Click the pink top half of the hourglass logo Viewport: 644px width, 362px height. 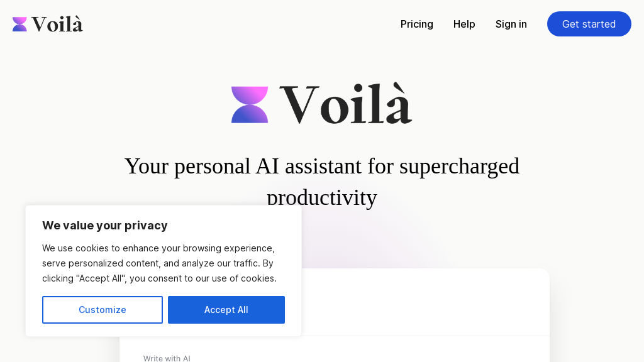[x=250, y=94]
